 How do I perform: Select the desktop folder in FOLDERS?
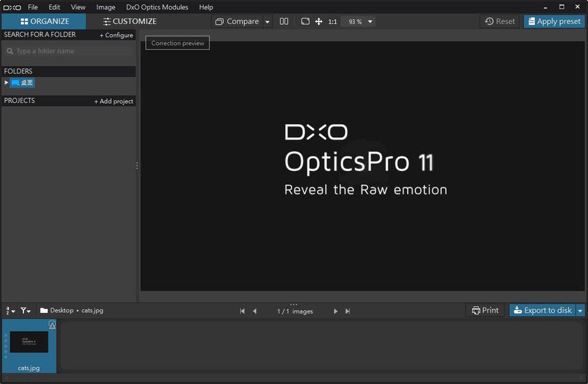pyautogui.click(x=22, y=83)
